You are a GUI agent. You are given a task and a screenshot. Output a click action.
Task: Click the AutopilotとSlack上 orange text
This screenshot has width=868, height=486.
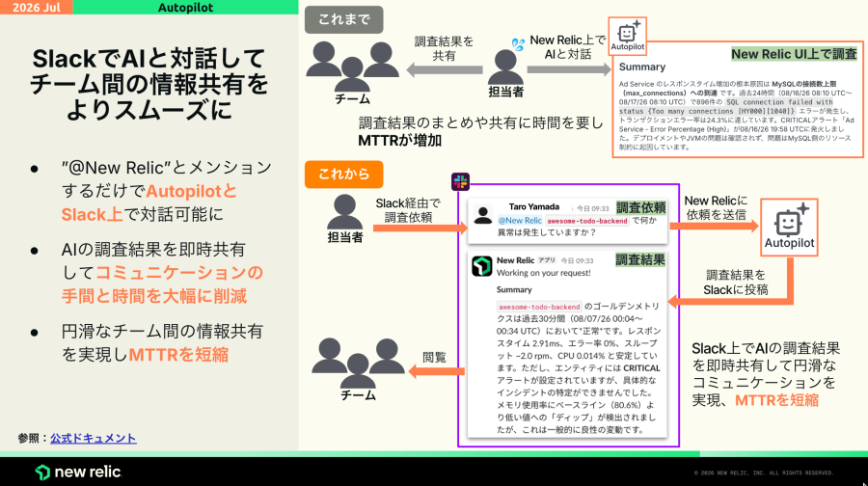(149, 202)
